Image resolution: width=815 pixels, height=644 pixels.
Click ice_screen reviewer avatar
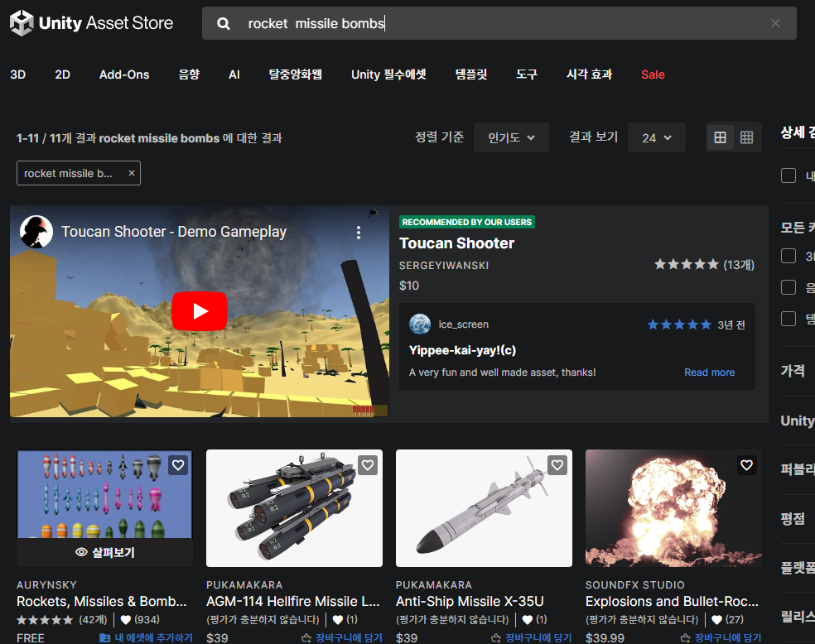(420, 324)
